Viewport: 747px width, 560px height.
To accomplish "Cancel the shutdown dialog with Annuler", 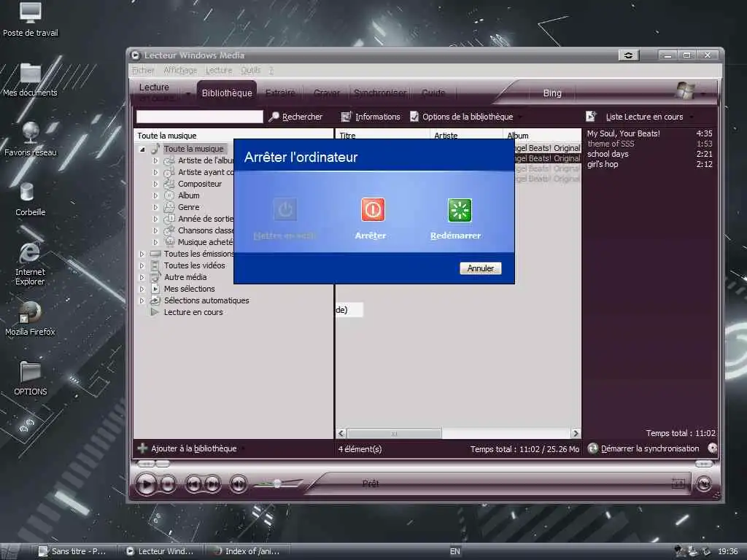I will (480, 268).
